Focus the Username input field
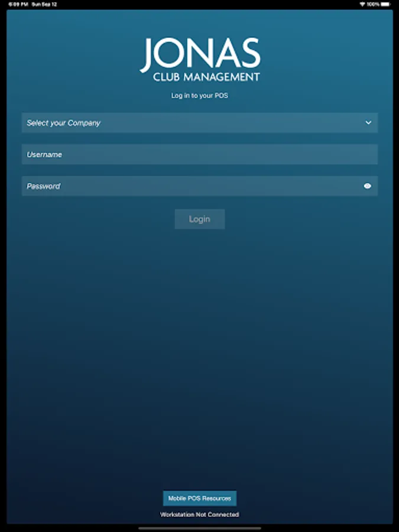 pyautogui.click(x=200, y=154)
